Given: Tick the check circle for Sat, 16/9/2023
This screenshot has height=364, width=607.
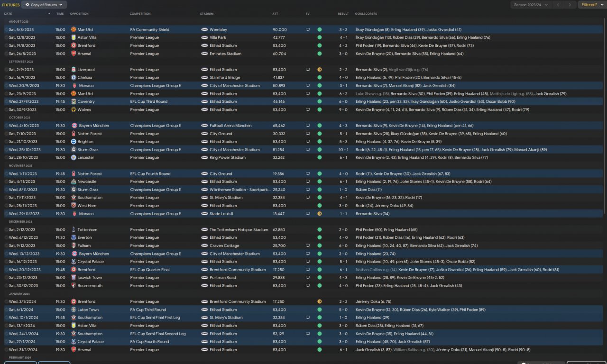Looking at the screenshot, I should pyautogui.click(x=6, y=77).
